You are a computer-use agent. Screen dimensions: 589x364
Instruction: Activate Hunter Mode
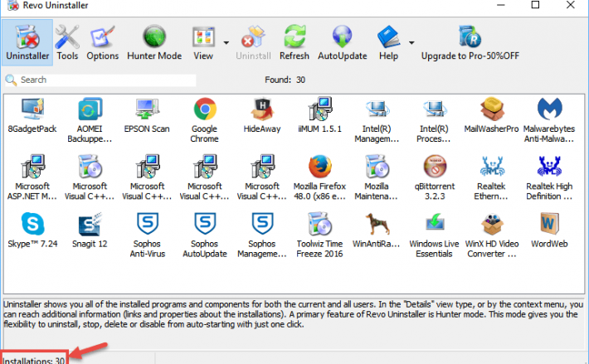pos(154,42)
